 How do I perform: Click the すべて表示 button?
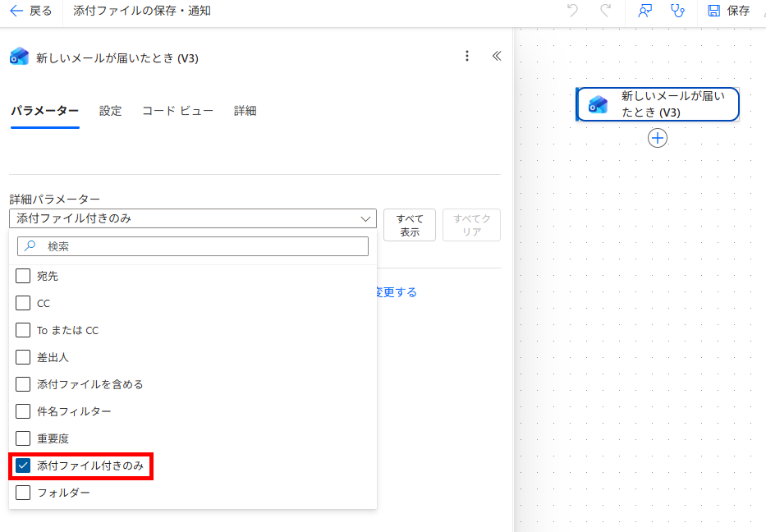410,225
